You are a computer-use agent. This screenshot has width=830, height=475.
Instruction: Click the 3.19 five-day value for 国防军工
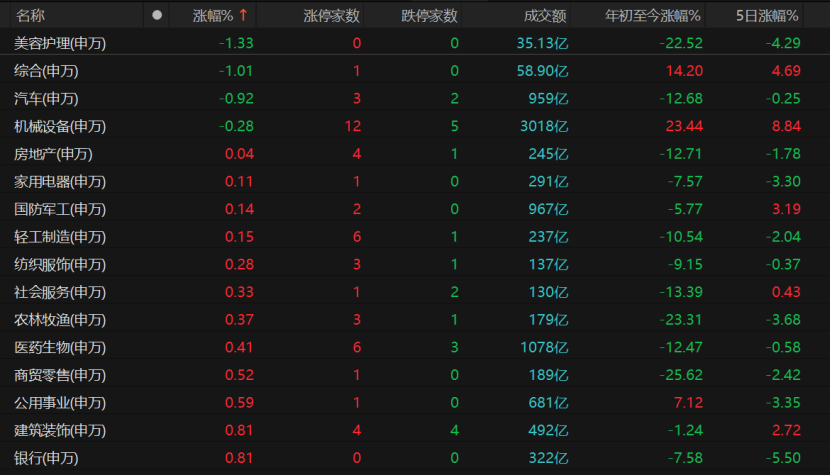(786, 209)
